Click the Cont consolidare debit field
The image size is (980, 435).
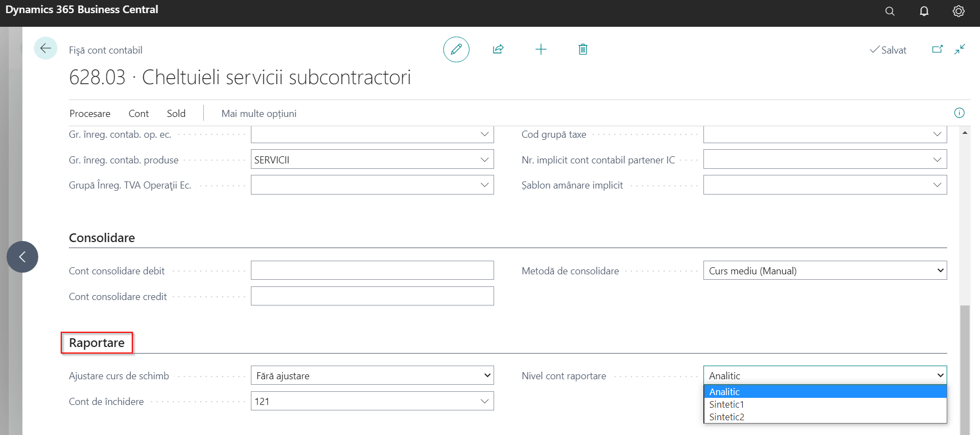click(x=372, y=271)
